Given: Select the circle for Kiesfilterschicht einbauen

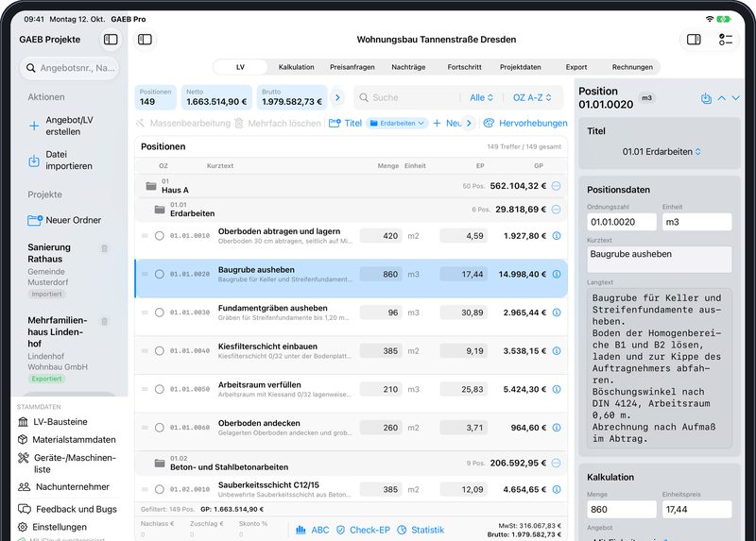Looking at the screenshot, I should [x=159, y=350].
